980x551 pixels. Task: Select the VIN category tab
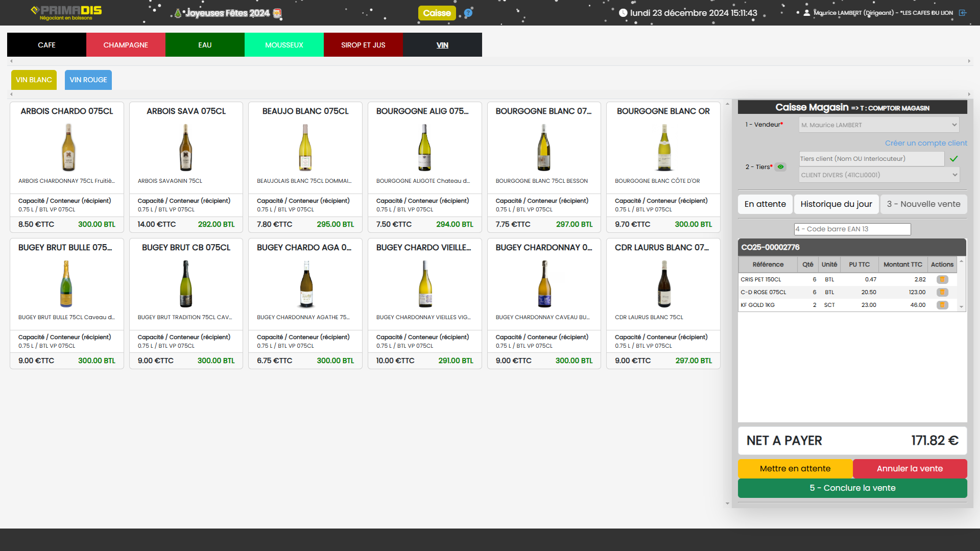click(x=442, y=45)
